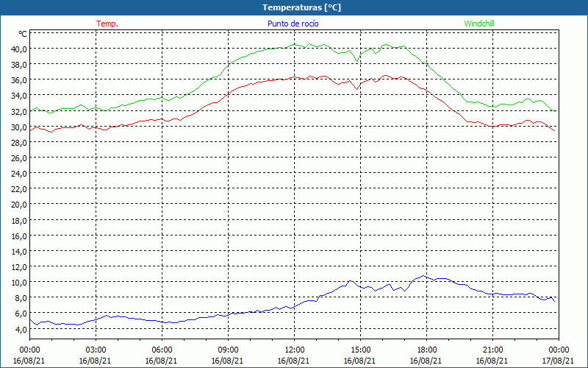This screenshot has height=368, width=588.
Task: Click the 8,0 y-axis value
Action: tap(21, 299)
